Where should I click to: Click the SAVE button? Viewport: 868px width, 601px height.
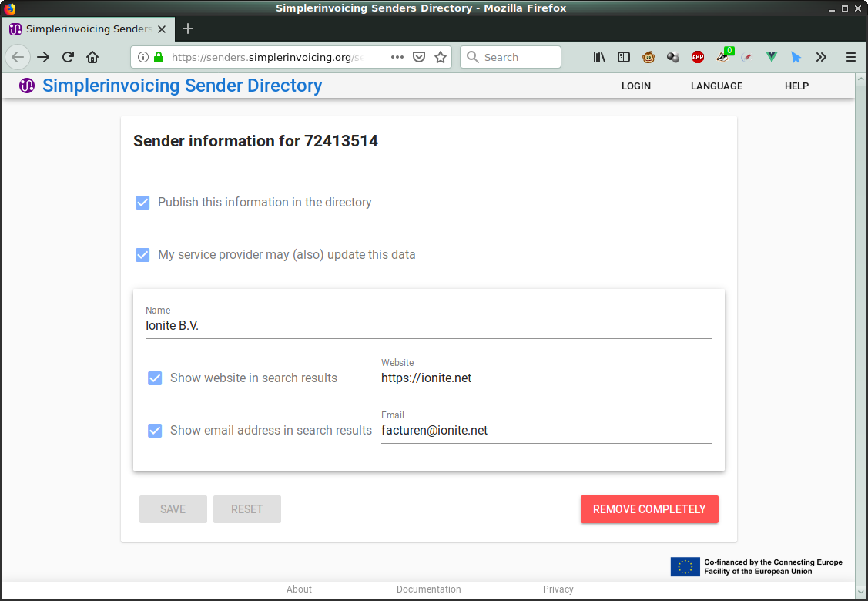(x=173, y=509)
